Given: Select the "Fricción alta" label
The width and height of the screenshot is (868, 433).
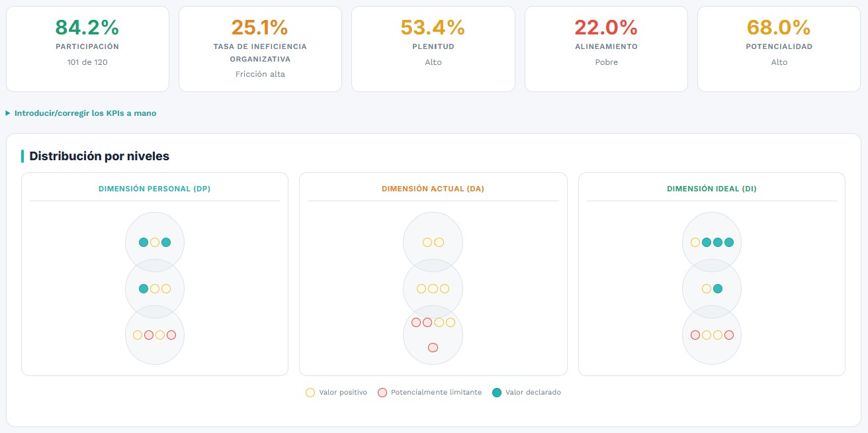Looking at the screenshot, I should coord(260,74).
